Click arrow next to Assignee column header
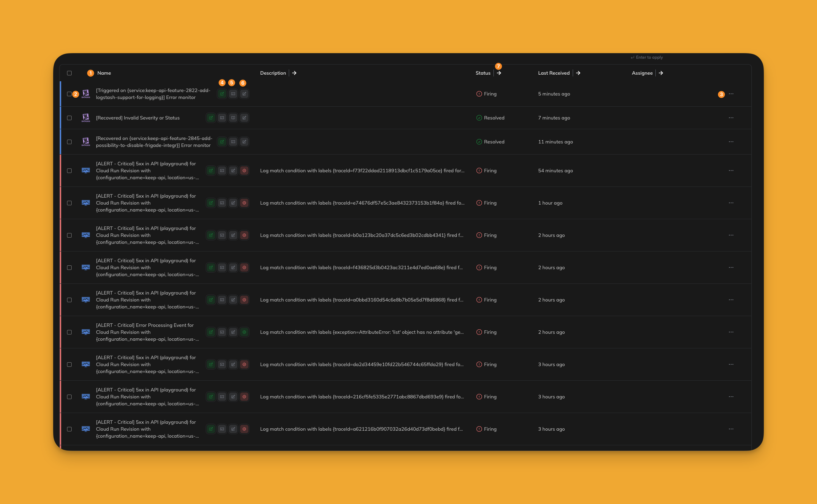This screenshot has height=504, width=817. [661, 73]
